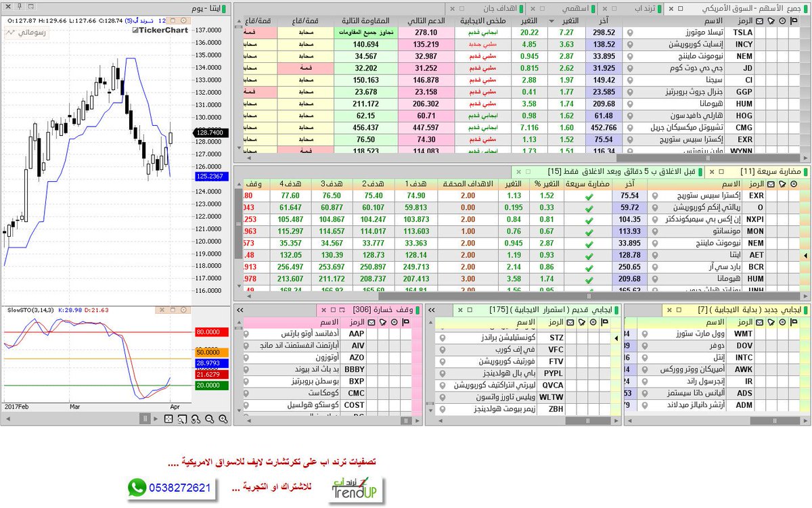Click the chart reset zoom icon
812x508 pixels.
[x=196, y=419]
